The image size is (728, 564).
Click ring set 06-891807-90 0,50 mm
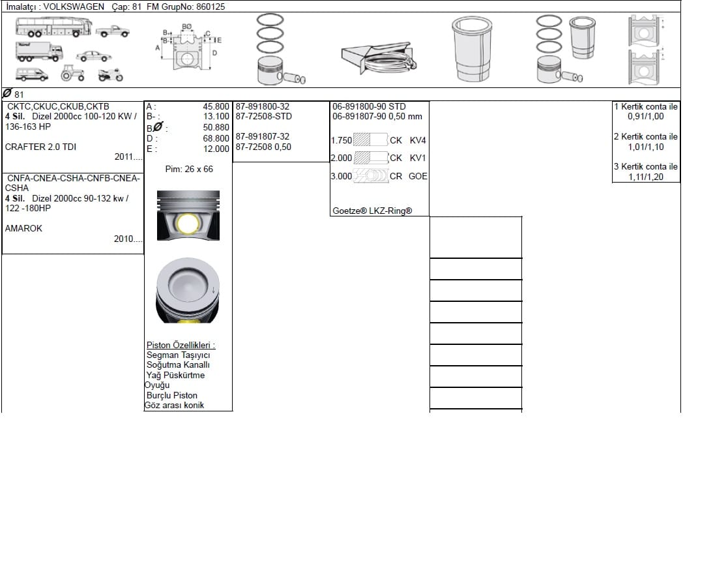tap(377, 116)
